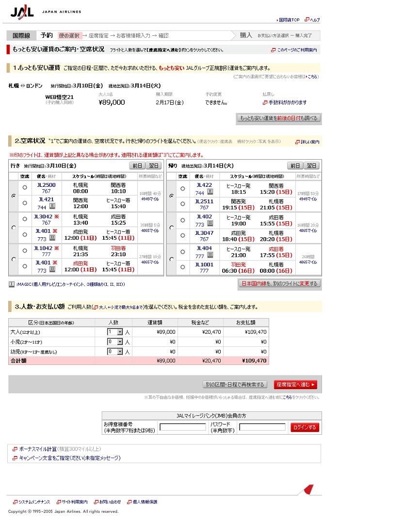Click the 国際線 tab in the step bar
420x523 pixels.
21,36
